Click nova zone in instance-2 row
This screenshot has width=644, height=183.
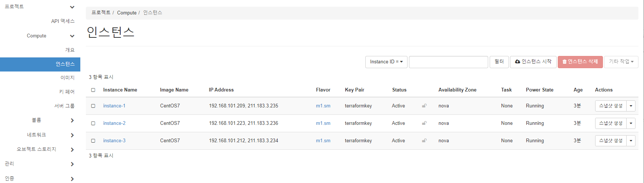(x=444, y=123)
